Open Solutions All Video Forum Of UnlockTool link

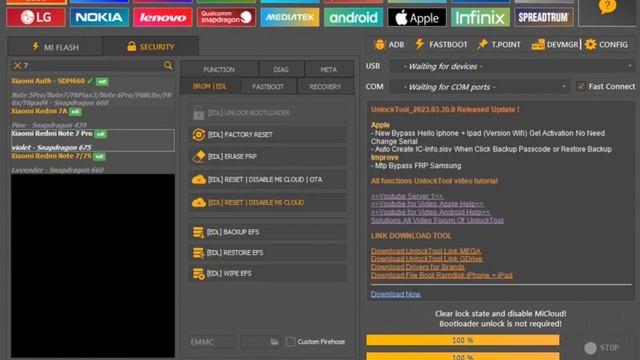[x=437, y=220]
